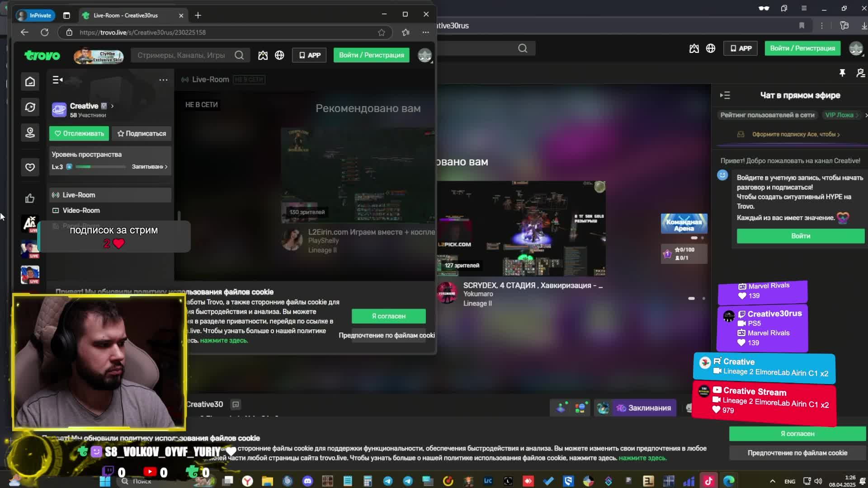
Task: Click the Trovo home sidebar icon
Action: pyautogui.click(x=30, y=82)
